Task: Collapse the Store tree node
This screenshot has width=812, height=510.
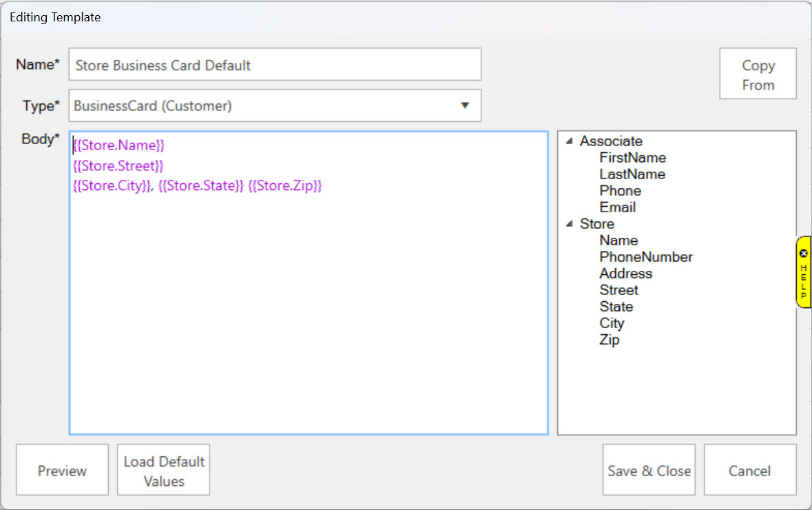Action: pyautogui.click(x=570, y=224)
